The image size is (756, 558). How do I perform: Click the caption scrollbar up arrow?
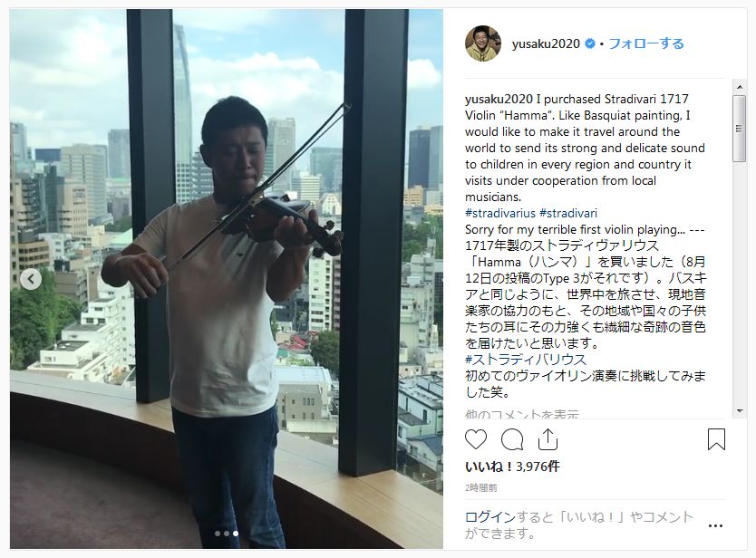point(739,87)
